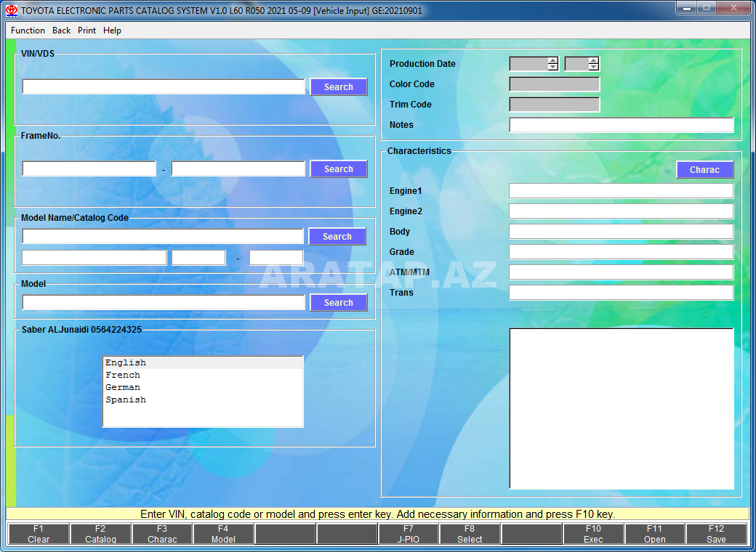
Task: Click the first FrameNo. input field
Action: (x=89, y=169)
